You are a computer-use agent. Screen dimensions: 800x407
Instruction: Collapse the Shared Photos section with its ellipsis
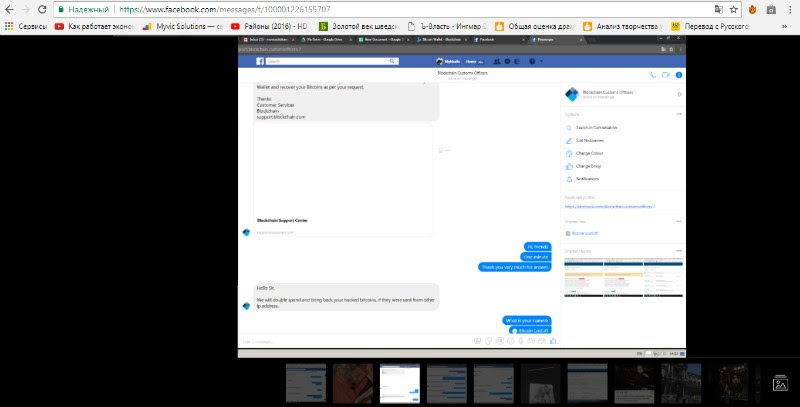pyautogui.click(x=679, y=251)
